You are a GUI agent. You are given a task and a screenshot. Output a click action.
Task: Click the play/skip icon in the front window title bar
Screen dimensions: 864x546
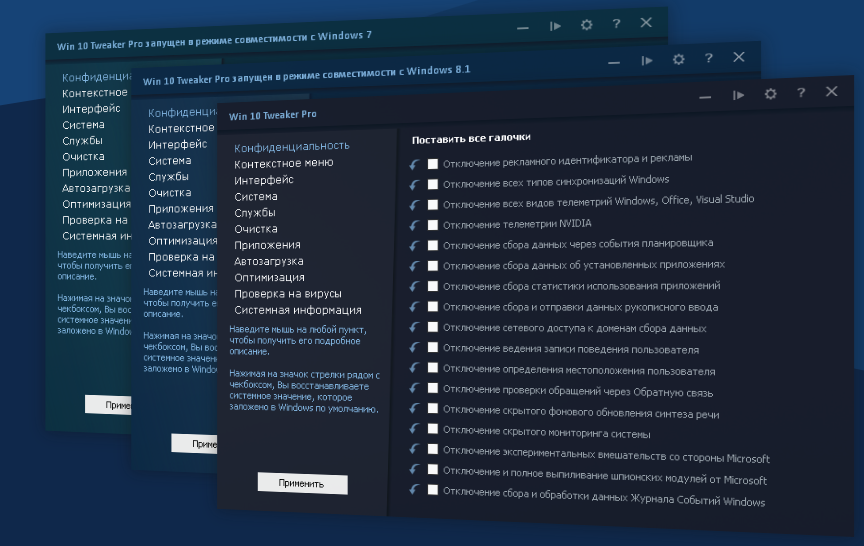[738, 95]
